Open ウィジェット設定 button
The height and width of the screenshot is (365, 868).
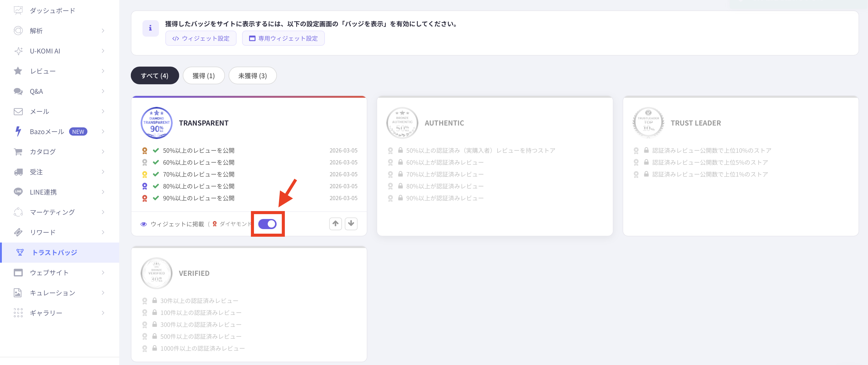point(201,38)
